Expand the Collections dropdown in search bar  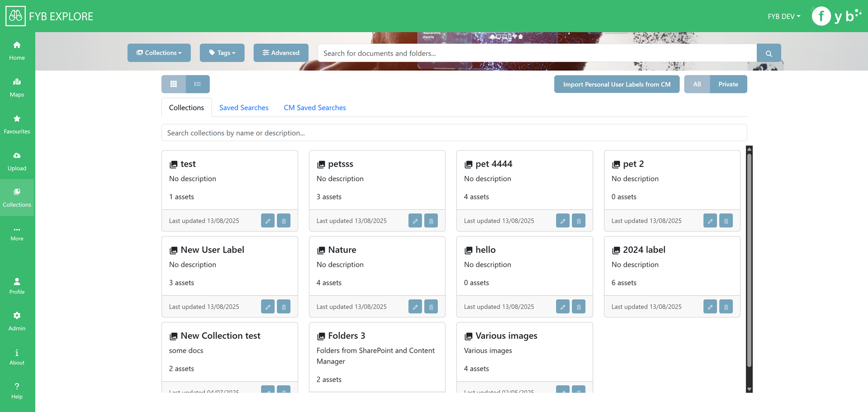[159, 53]
